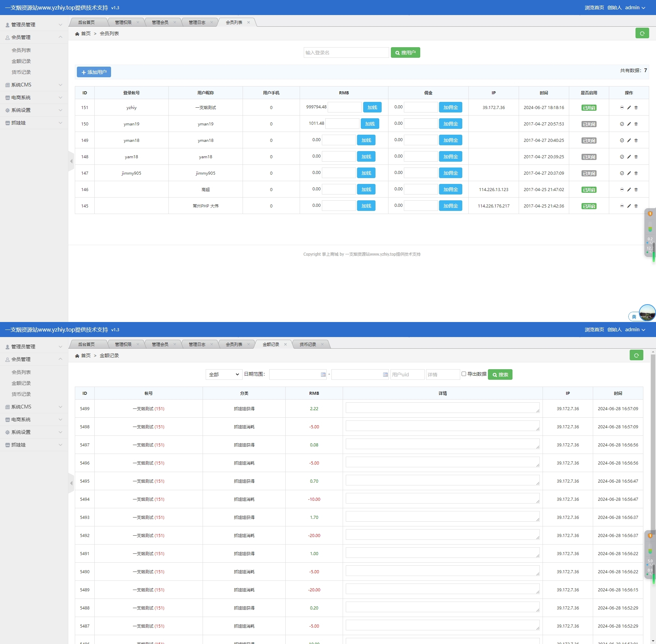656x644 pixels.
Task: Click 加钱 button for user yzhiy
Action: click(372, 107)
